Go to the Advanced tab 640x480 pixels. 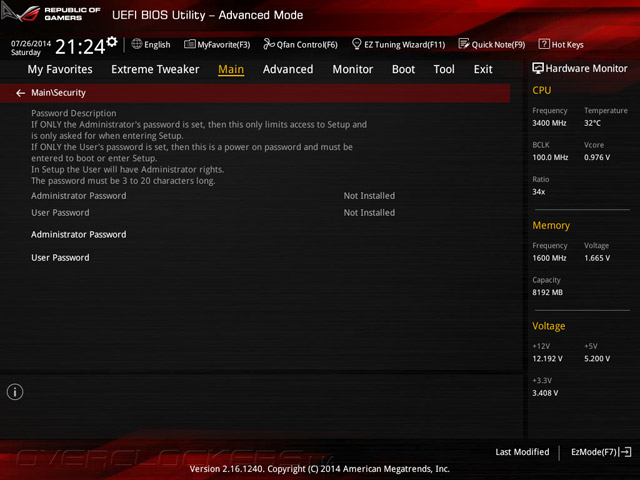pyautogui.click(x=288, y=69)
